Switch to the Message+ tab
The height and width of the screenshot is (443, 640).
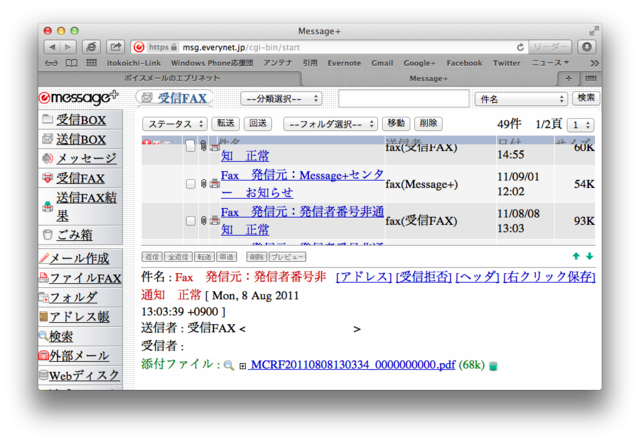(x=429, y=78)
